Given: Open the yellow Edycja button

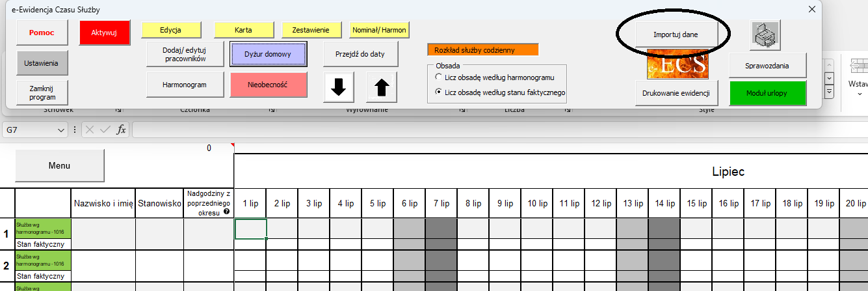Looking at the screenshot, I should pyautogui.click(x=172, y=30).
